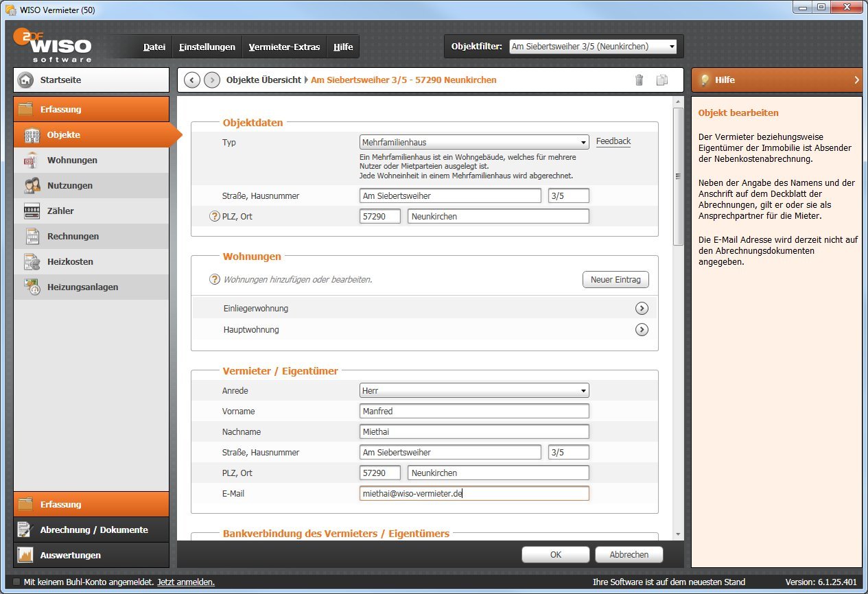Click scrollbar down arrow

coord(678,534)
